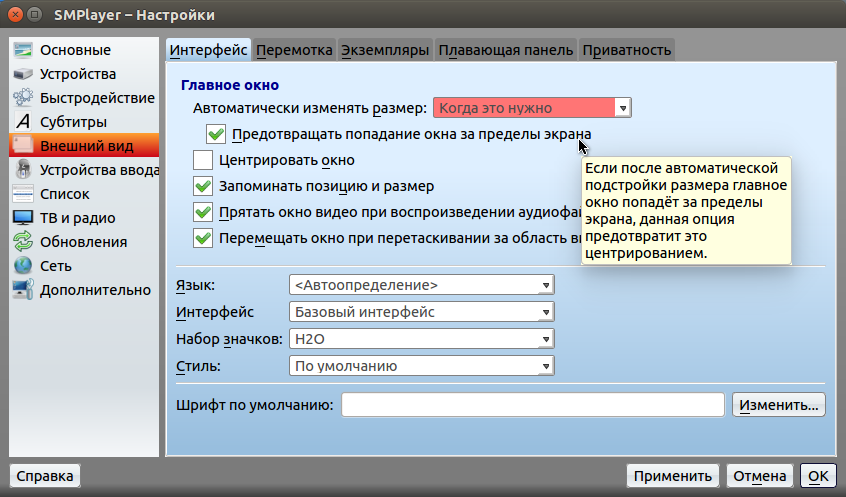Screen dimensions: 846x497
Task: Select the Обновления label in sidebar
Action: pyautogui.click(x=84, y=242)
